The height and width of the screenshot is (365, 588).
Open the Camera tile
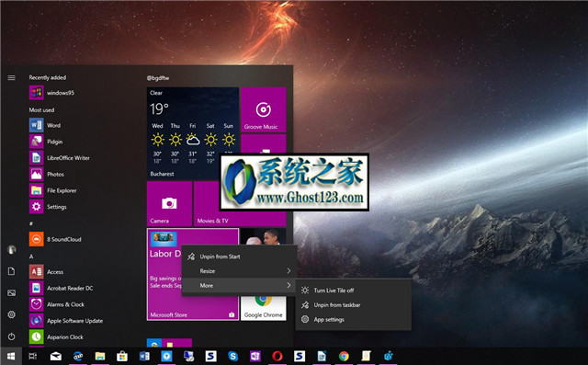(x=169, y=204)
